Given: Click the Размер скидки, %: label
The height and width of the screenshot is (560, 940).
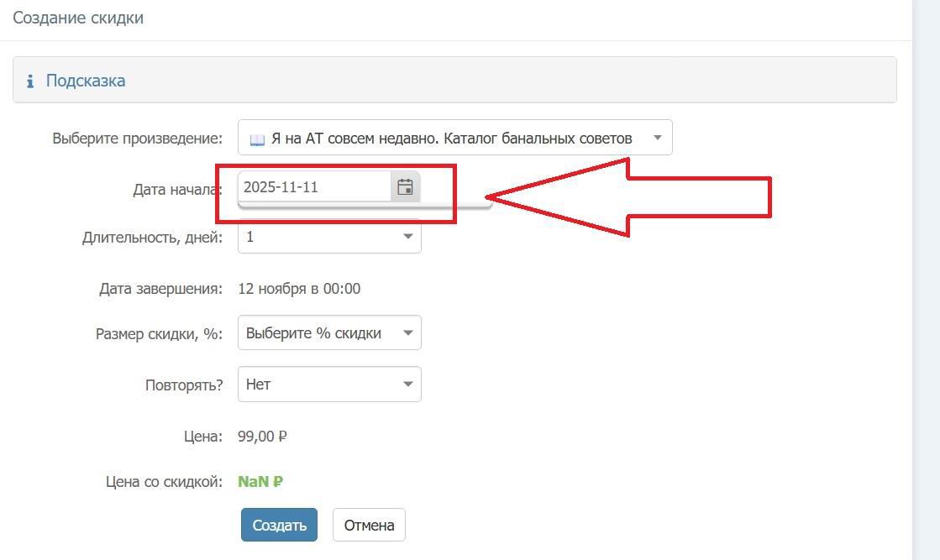Looking at the screenshot, I should [x=159, y=333].
